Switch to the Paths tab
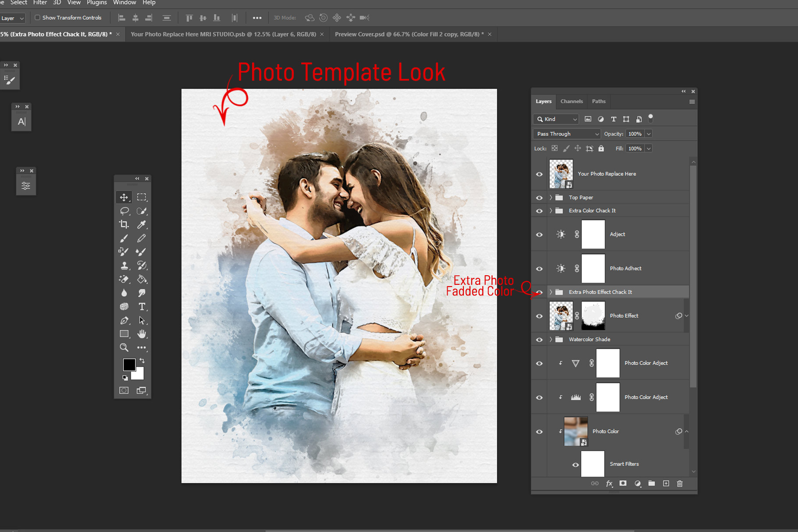 click(598, 101)
